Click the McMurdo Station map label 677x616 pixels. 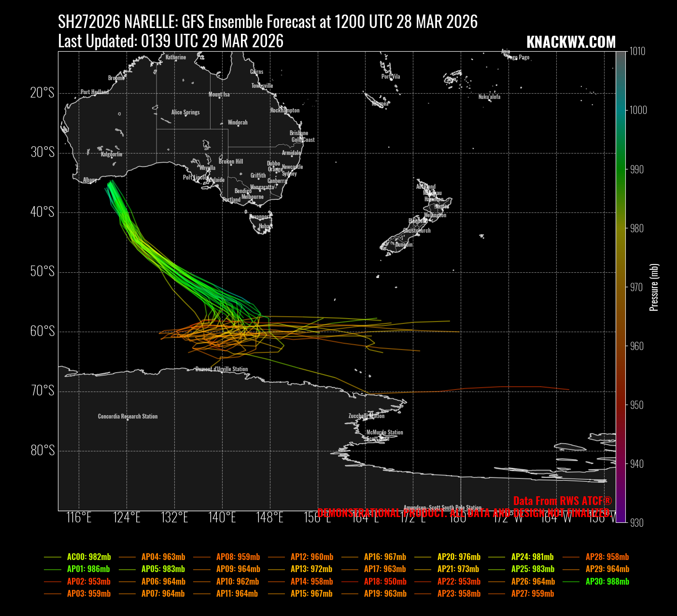[x=384, y=433]
